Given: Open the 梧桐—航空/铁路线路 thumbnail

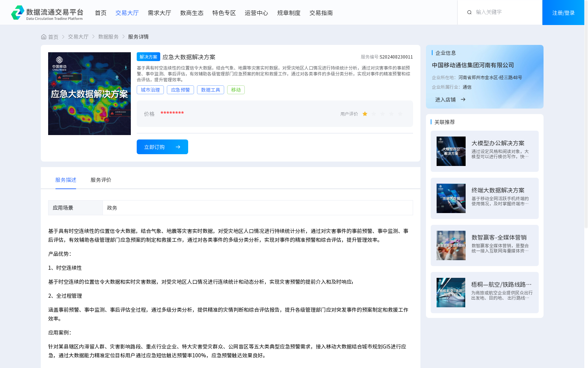Looking at the screenshot, I should (x=451, y=293).
